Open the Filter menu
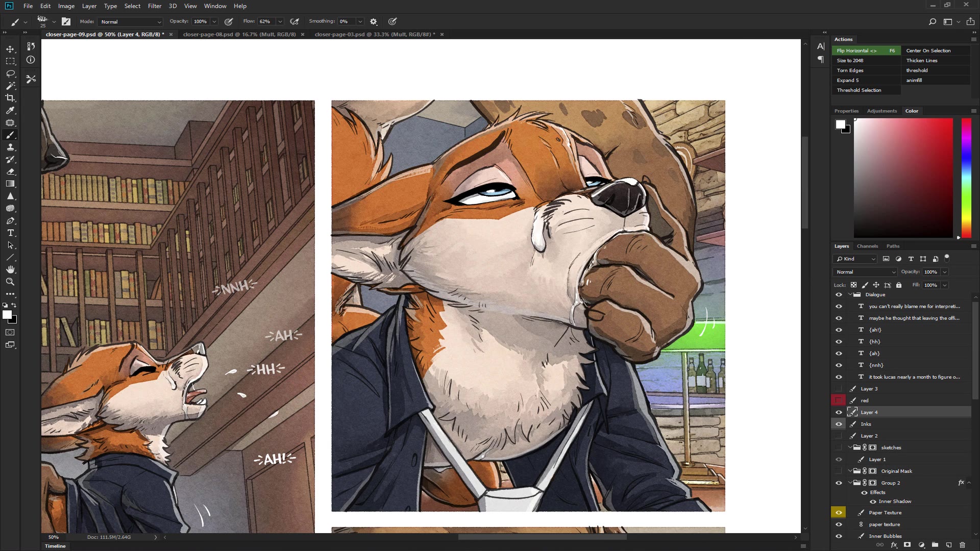Screen dimensions: 980x551 pyautogui.click(x=155, y=6)
